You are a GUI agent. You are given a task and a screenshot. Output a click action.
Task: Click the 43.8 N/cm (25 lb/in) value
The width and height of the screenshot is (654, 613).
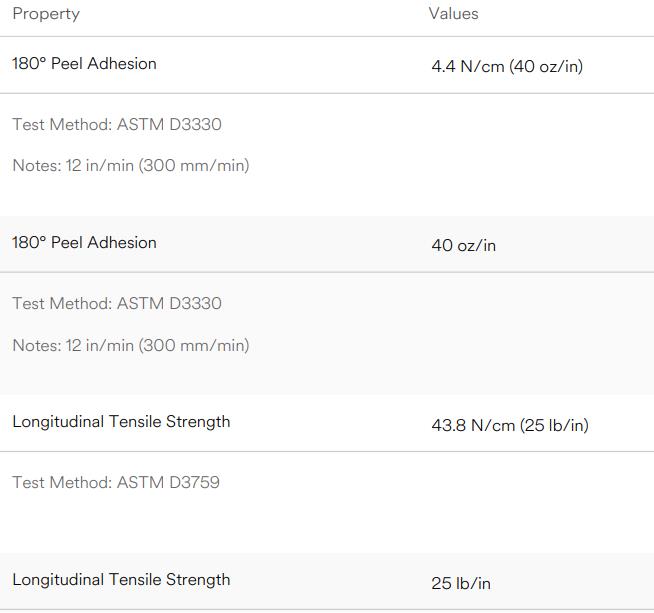[x=510, y=425]
